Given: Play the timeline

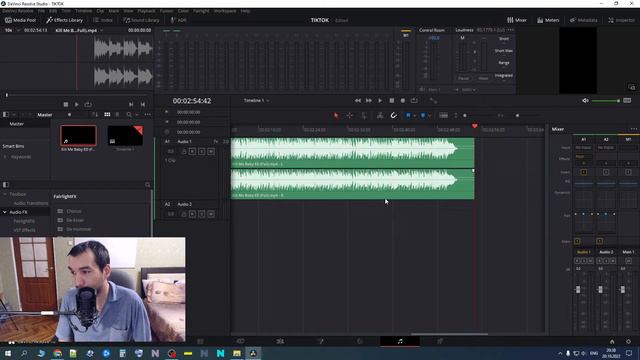Looking at the screenshot, I should click(380, 100).
